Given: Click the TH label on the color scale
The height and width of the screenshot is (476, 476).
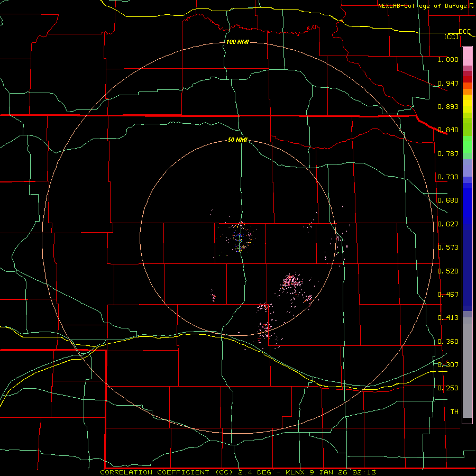Looking at the screenshot, I should point(454,412).
